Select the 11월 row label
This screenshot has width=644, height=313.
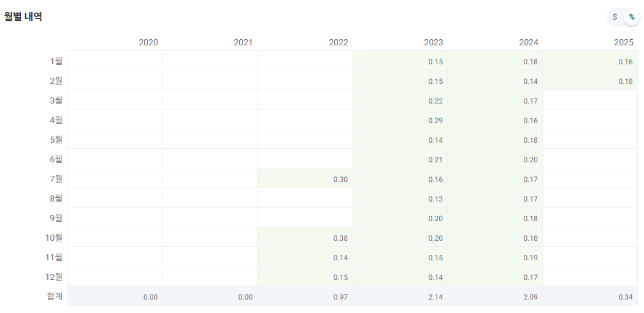pos(54,257)
